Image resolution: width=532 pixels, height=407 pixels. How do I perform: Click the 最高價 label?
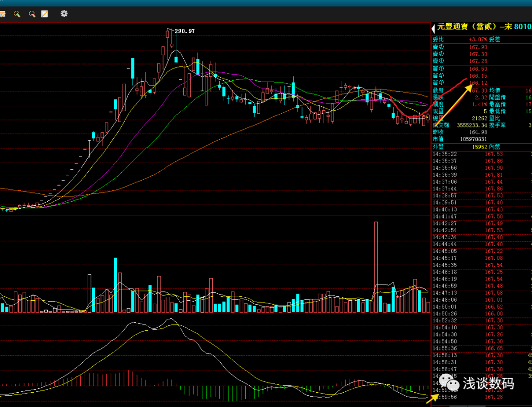(498, 104)
